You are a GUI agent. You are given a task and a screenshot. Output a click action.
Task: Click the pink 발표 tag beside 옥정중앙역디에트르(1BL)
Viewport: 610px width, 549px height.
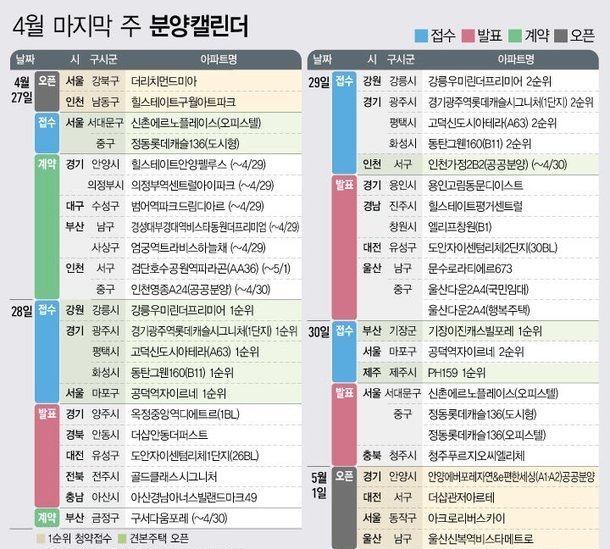pyautogui.click(x=47, y=456)
